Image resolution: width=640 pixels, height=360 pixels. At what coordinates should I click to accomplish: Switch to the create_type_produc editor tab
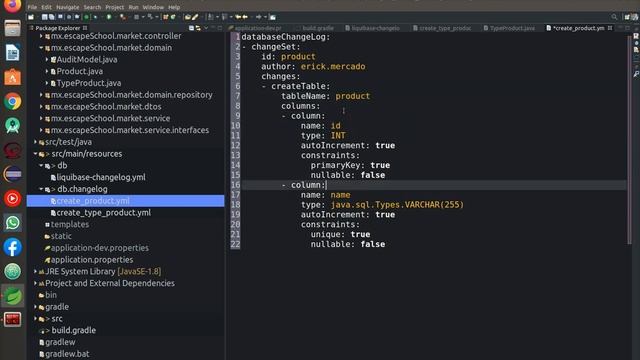coord(442,28)
